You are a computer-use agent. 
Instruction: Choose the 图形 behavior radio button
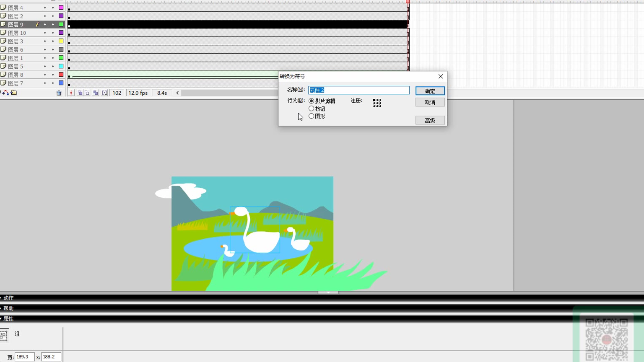(312, 116)
